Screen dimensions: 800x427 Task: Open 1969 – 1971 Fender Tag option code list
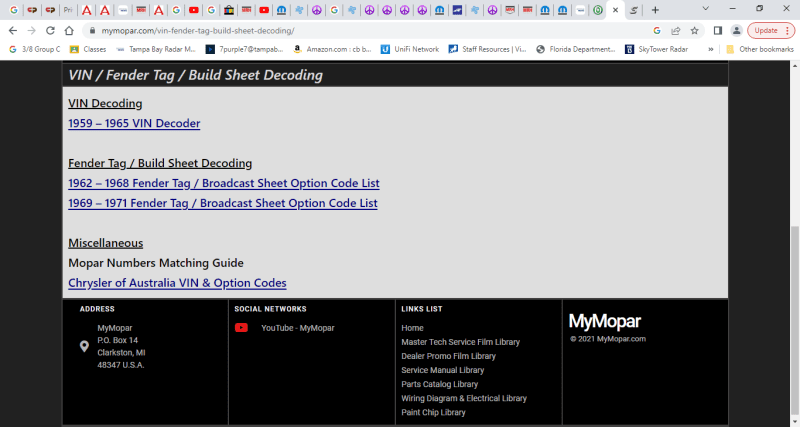pos(223,203)
